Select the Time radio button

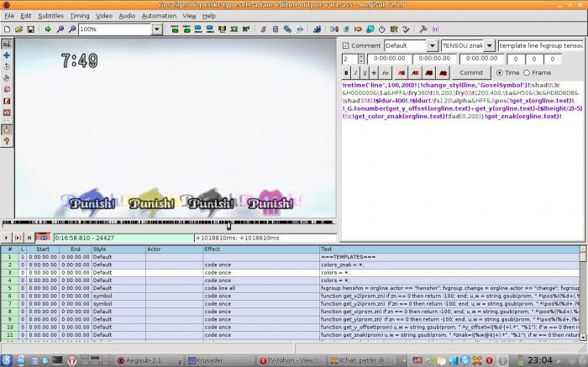click(500, 73)
